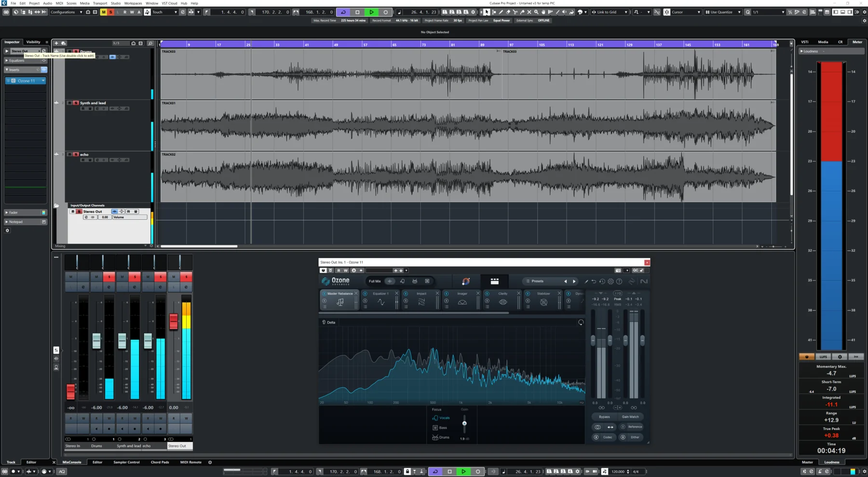The height and width of the screenshot is (477, 868).
Task: Toggle cycle loop in top transport
Action: (343, 12)
